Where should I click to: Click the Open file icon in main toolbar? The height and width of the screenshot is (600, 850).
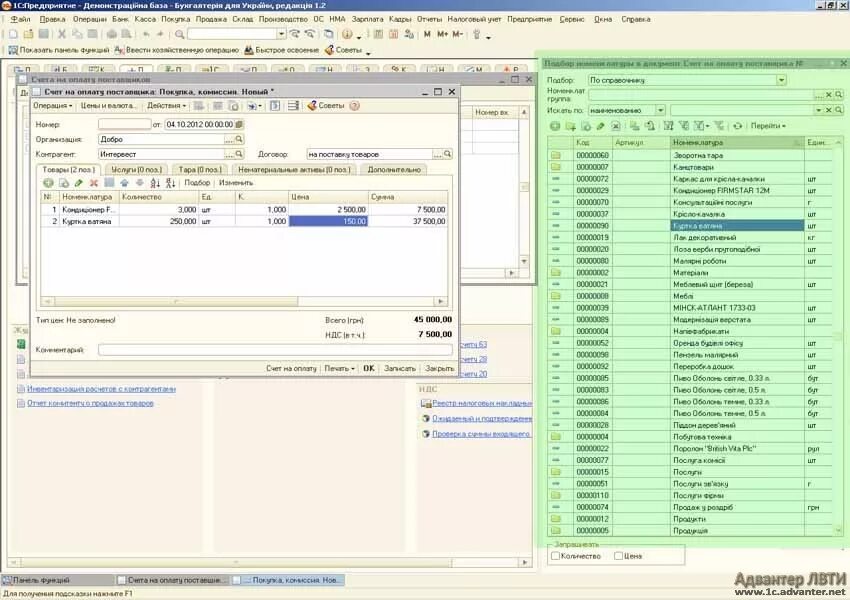pyautogui.click(x=28, y=34)
